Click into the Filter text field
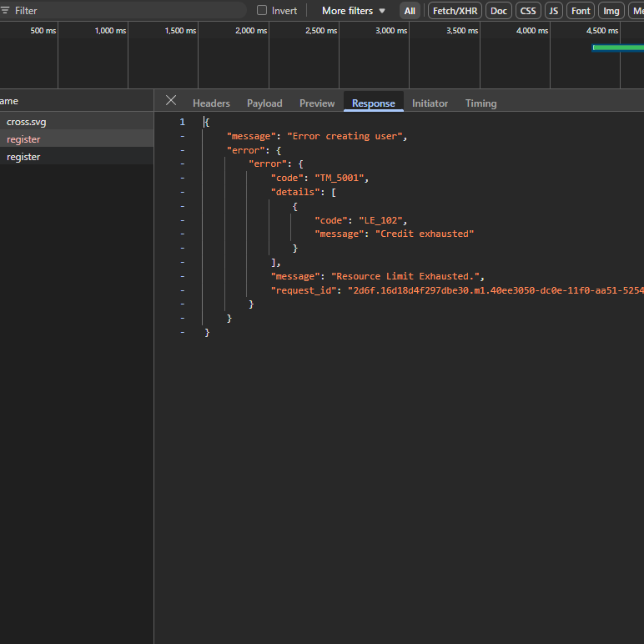 click(125, 11)
